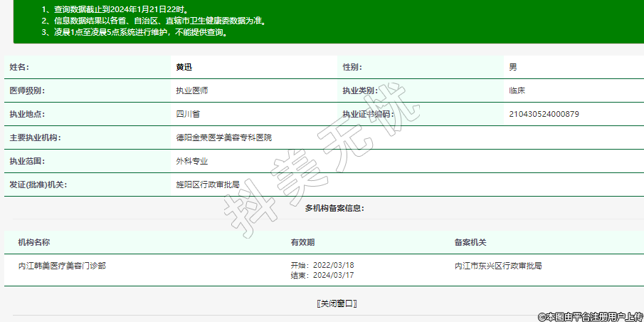
Task: Click the 主要执业机构 label
Action: 36,137
